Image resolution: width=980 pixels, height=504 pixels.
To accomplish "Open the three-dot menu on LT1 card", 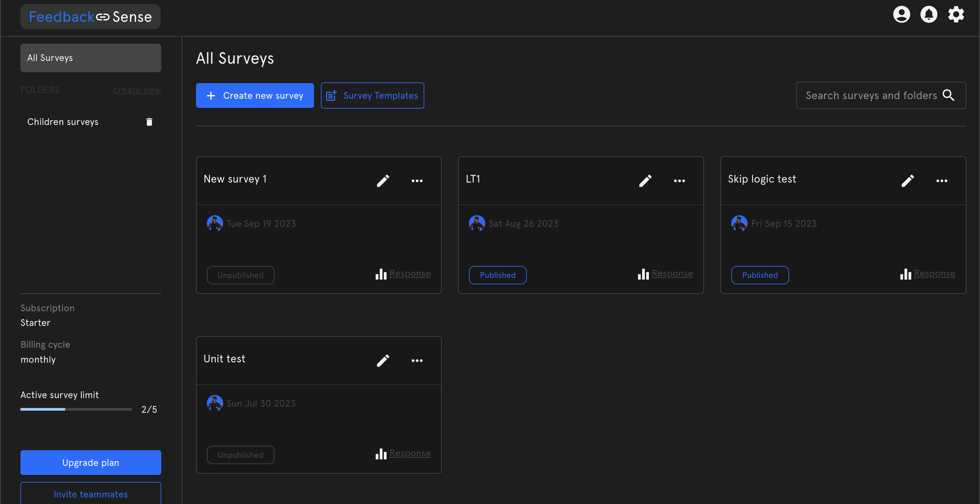I will [x=679, y=180].
